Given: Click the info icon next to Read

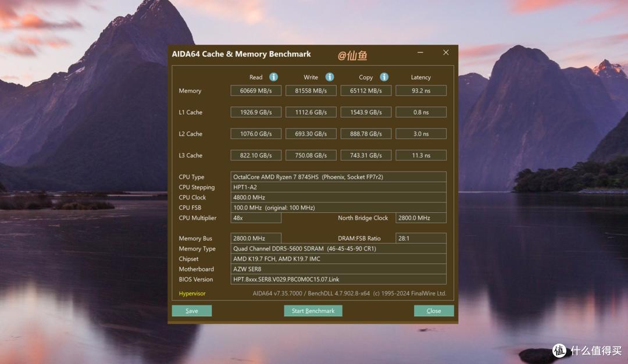Looking at the screenshot, I should (273, 77).
